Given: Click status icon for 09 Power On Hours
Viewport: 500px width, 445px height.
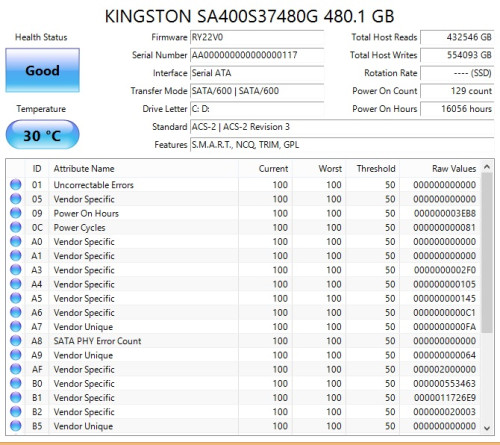Looking at the screenshot, I should coord(16,213).
